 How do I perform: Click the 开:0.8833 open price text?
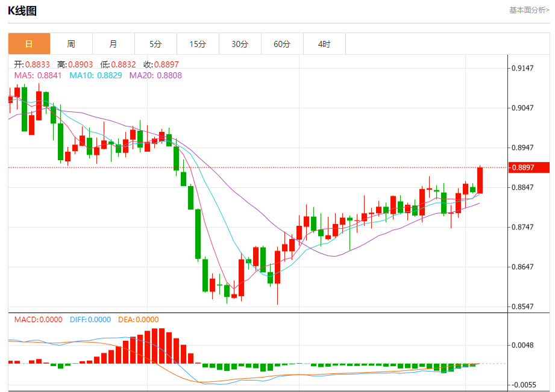point(32,64)
